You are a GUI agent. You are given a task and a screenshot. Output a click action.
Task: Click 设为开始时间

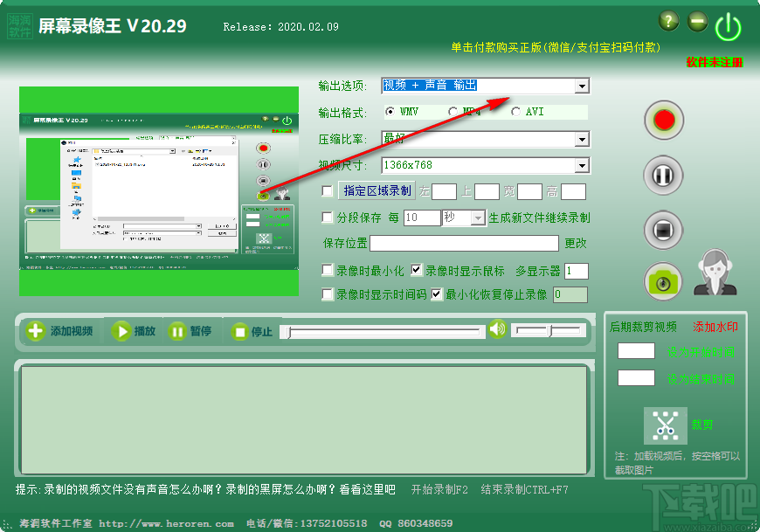pyautogui.click(x=701, y=352)
